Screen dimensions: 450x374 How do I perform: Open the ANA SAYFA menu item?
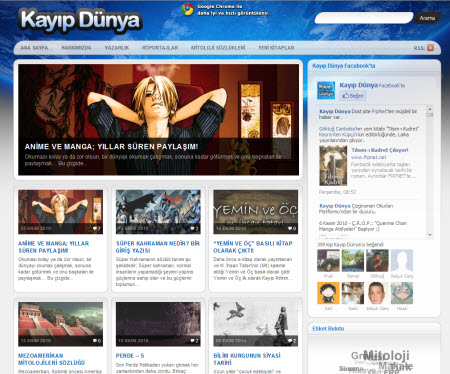pyautogui.click(x=34, y=48)
